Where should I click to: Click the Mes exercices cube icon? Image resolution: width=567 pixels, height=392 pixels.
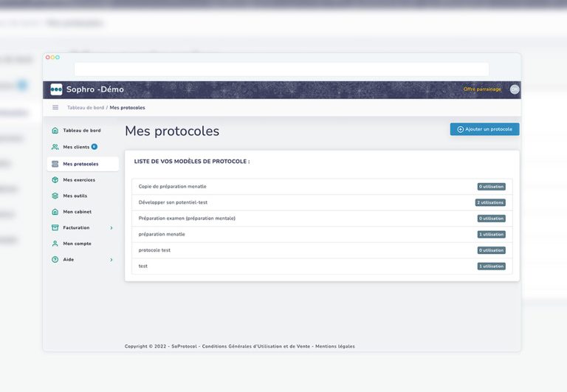tap(55, 179)
